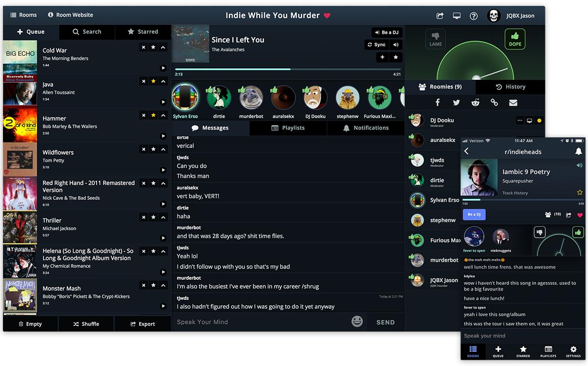Click the song progress bar
588x366 pixels.
[x=287, y=70]
